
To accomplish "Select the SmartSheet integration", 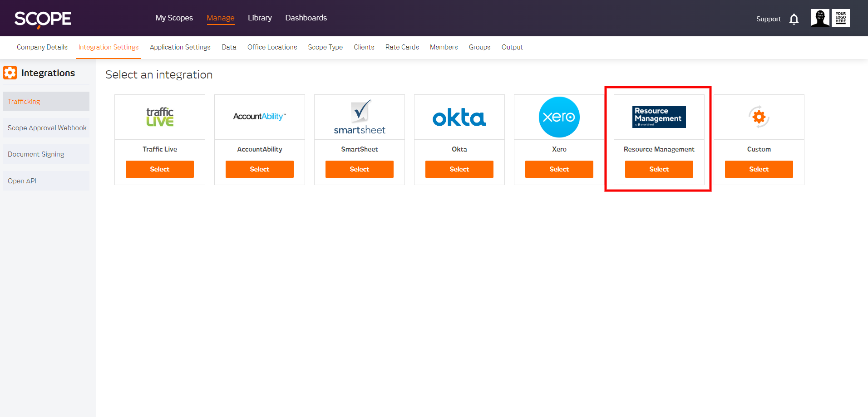I will click(360, 169).
